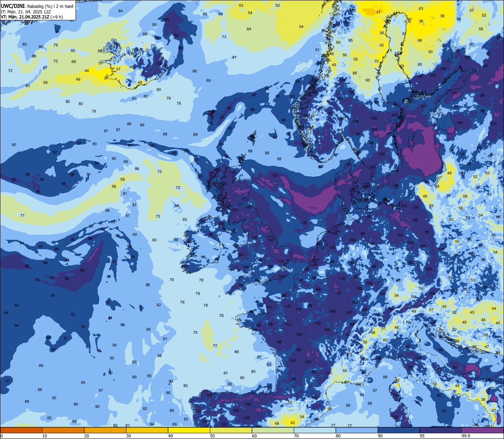Click the humidity value 71 on the map
Image resolution: width=504 pixels, height=439 pixels.
[x=22, y=215]
